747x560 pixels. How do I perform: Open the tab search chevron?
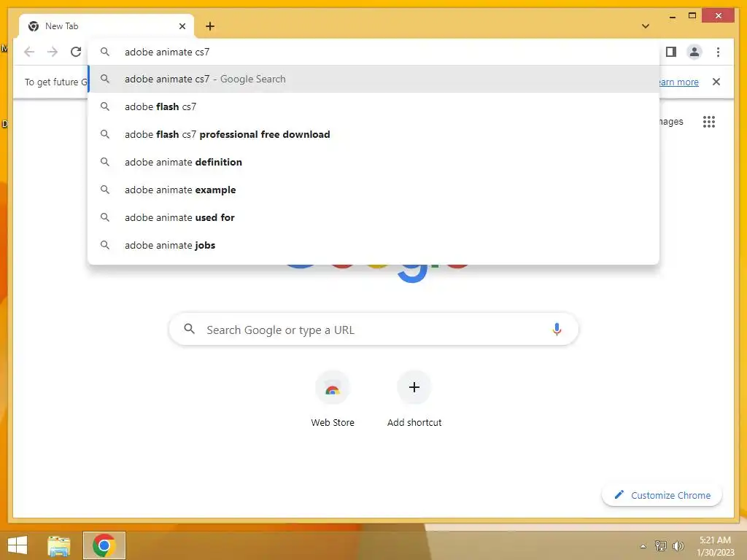coord(645,26)
